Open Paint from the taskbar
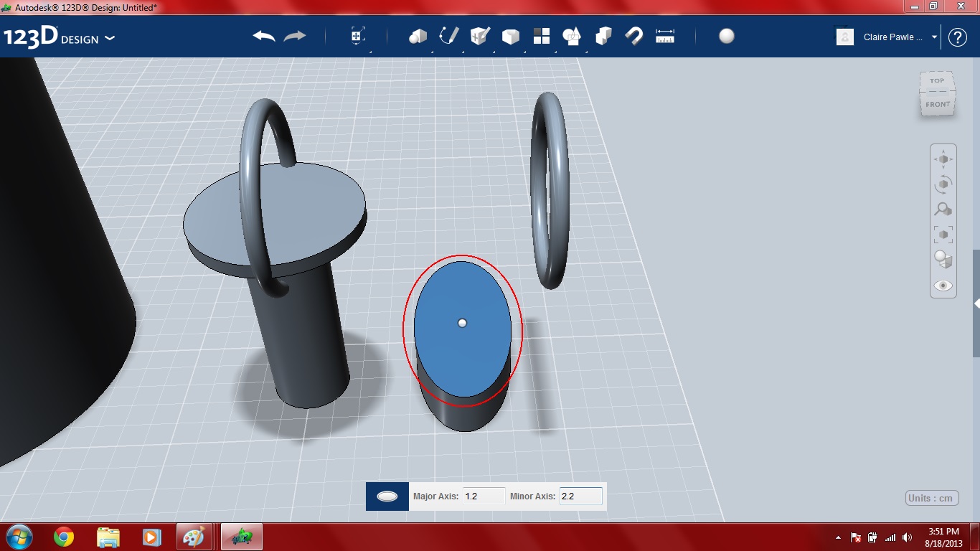This screenshot has height=551, width=980. pos(194,537)
